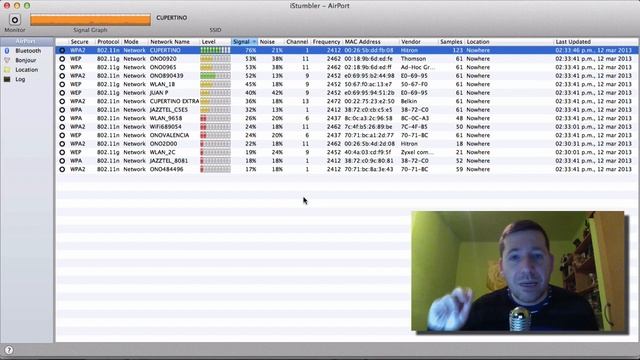
Task: Click the green zoom window button
Action: (x=27, y=6)
